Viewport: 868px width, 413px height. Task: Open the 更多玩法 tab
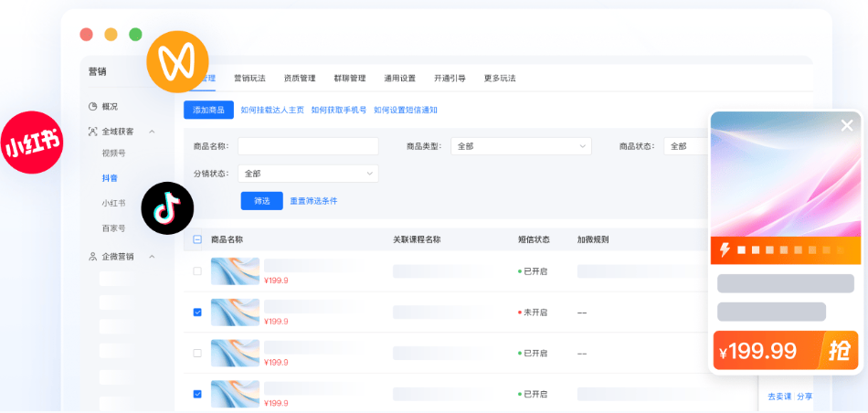(x=500, y=78)
